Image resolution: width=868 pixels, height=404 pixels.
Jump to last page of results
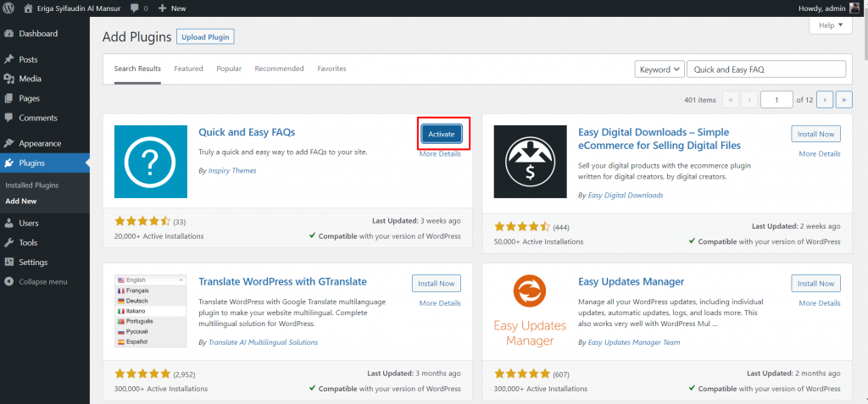tap(843, 100)
